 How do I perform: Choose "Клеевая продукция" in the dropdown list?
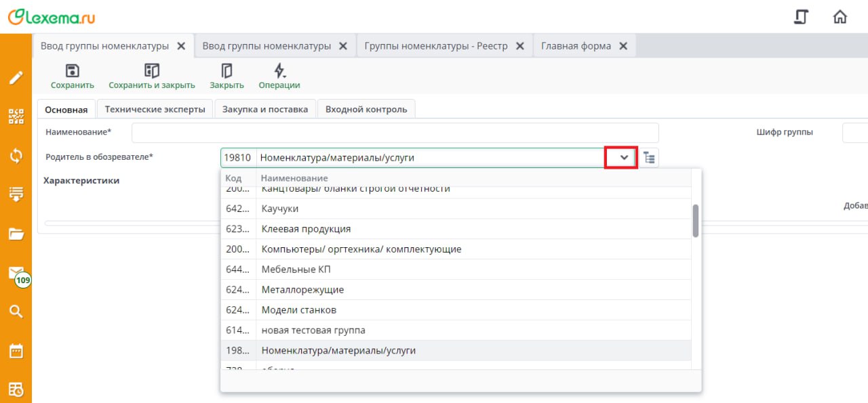[x=306, y=229]
